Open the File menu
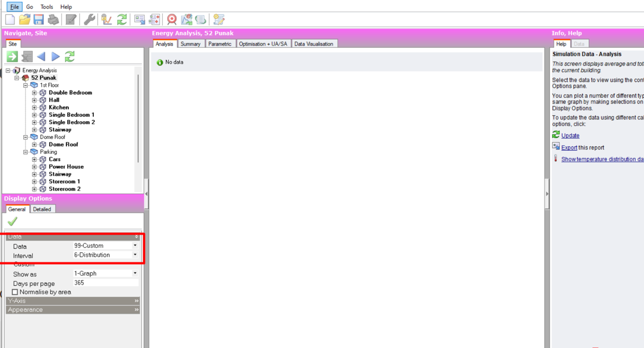644x348 pixels. coord(14,7)
